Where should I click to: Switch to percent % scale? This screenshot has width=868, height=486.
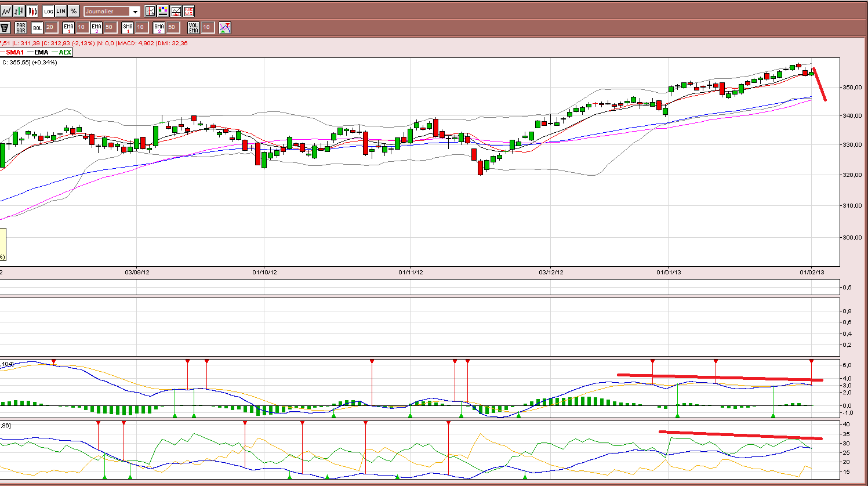click(74, 11)
